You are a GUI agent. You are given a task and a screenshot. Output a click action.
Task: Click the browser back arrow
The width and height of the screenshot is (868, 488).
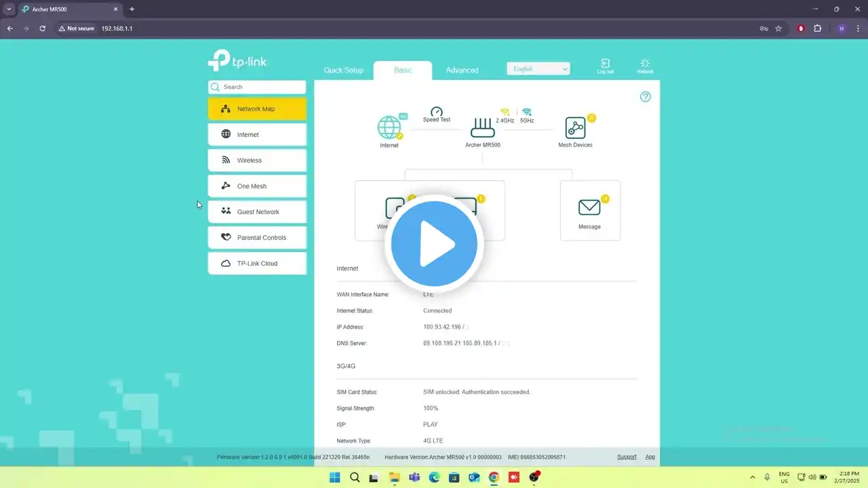tap(10, 28)
